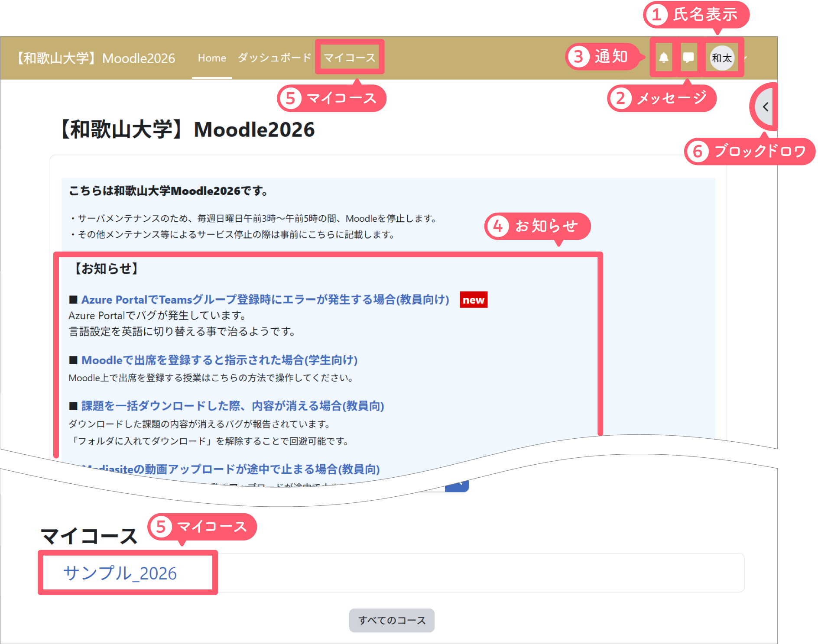Expand the block drawer arrow
This screenshot has height=644, width=818.
[766, 107]
